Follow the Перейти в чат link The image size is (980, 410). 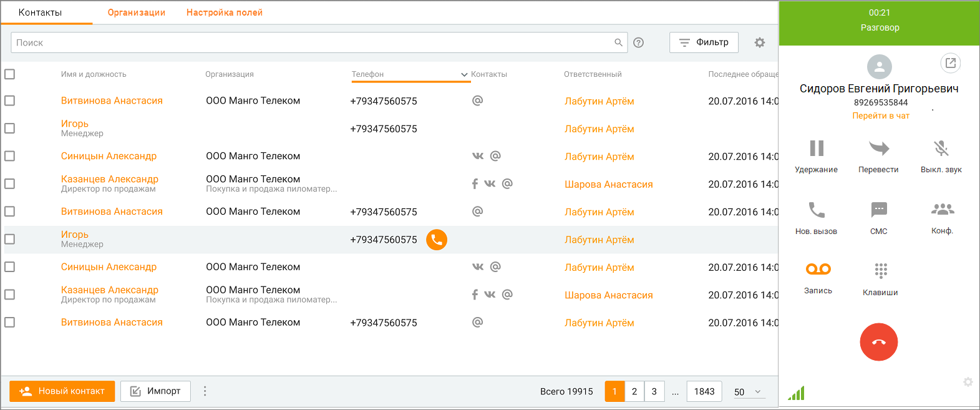tap(881, 115)
